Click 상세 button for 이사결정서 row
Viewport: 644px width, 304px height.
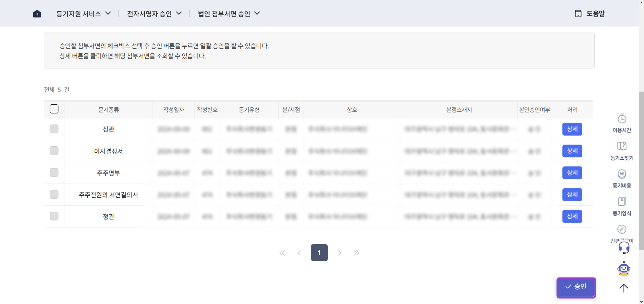point(572,151)
